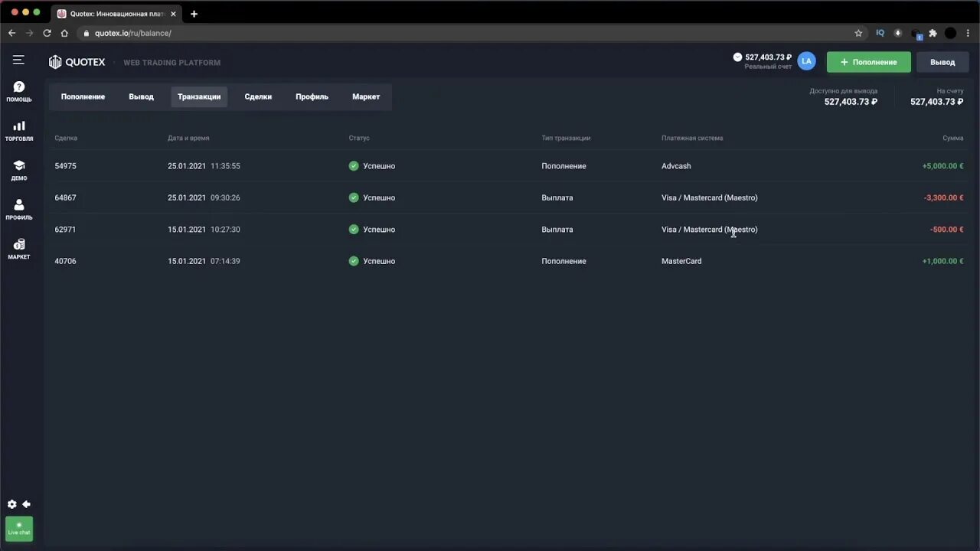The height and width of the screenshot is (551, 980).
Task: Reload the page with browser refresh icon
Action: click(x=47, y=33)
